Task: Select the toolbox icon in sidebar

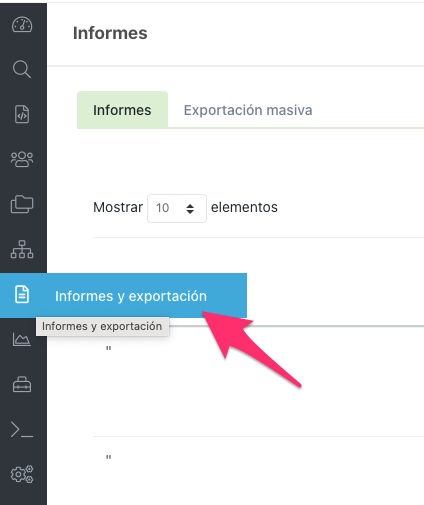Action: (x=22, y=384)
